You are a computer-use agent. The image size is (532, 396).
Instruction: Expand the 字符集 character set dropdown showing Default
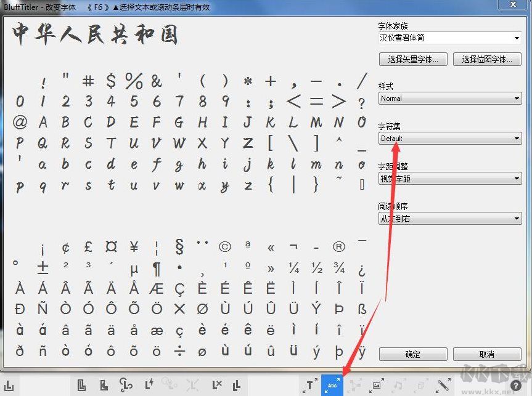point(449,139)
